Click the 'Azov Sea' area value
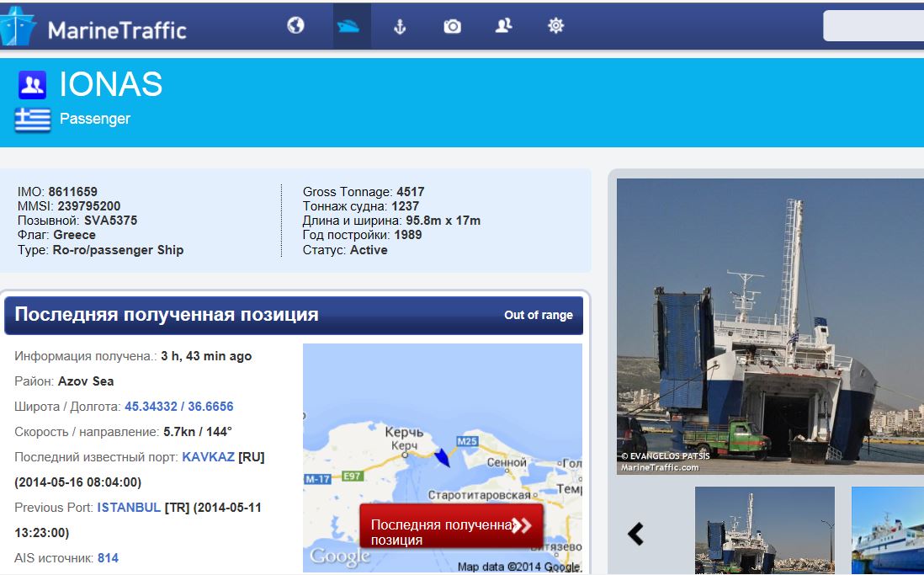Screen dimensions: 924x575 coord(86,381)
